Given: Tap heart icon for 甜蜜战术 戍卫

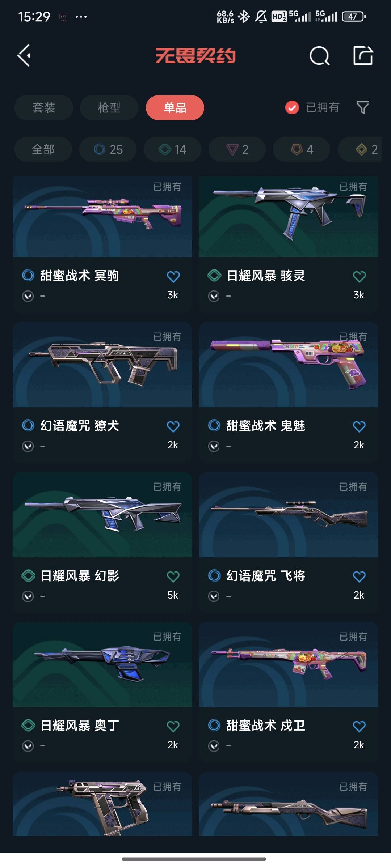Looking at the screenshot, I should (x=359, y=726).
